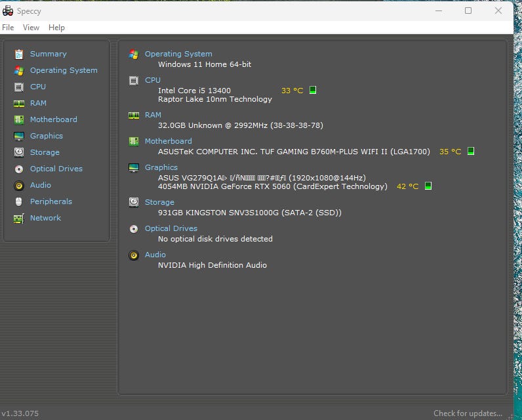Click the Network card icon in sidebar

[19, 219]
